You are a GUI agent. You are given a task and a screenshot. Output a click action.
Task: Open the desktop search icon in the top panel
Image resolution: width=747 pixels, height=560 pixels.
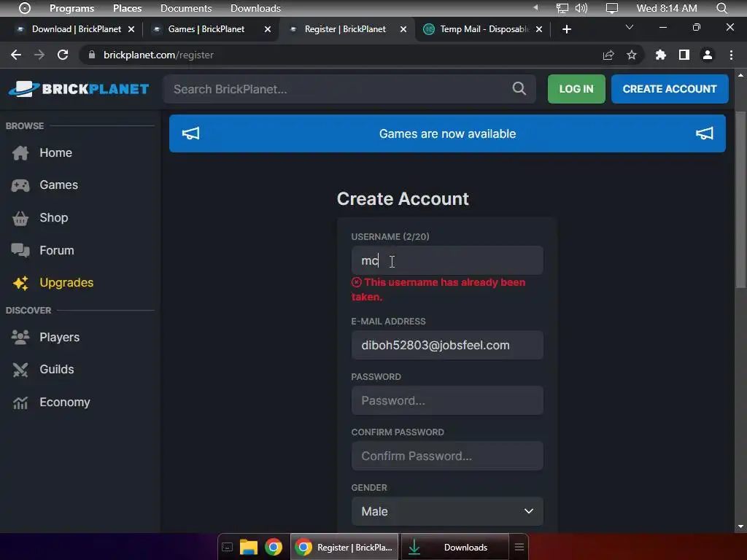pos(721,8)
